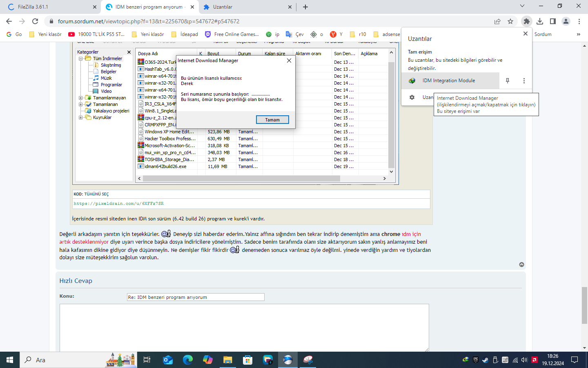Launch Outlook from the taskbar

pyautogui.click(x=168, y=360)
